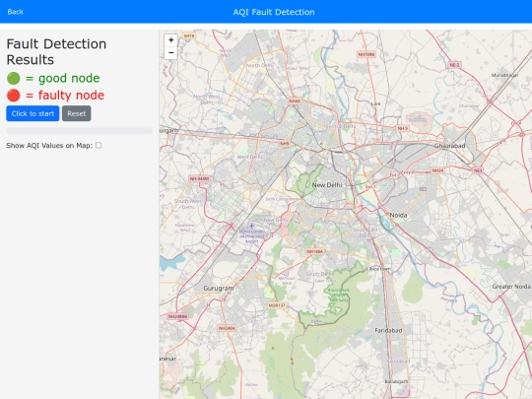The image size is (532, 399).
Task: Click the New Delhi label on map
Action: (327, 185)
